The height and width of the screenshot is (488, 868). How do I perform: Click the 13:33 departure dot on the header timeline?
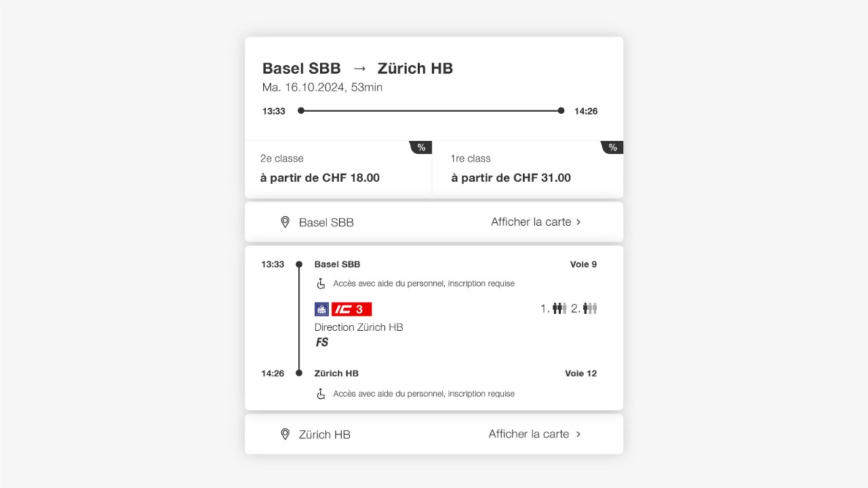[301, 110]
